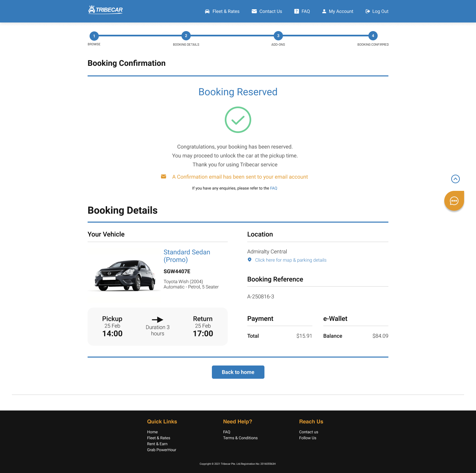Click the person icon beside My Account
The image size is (476, 473).
click(324, 11)
